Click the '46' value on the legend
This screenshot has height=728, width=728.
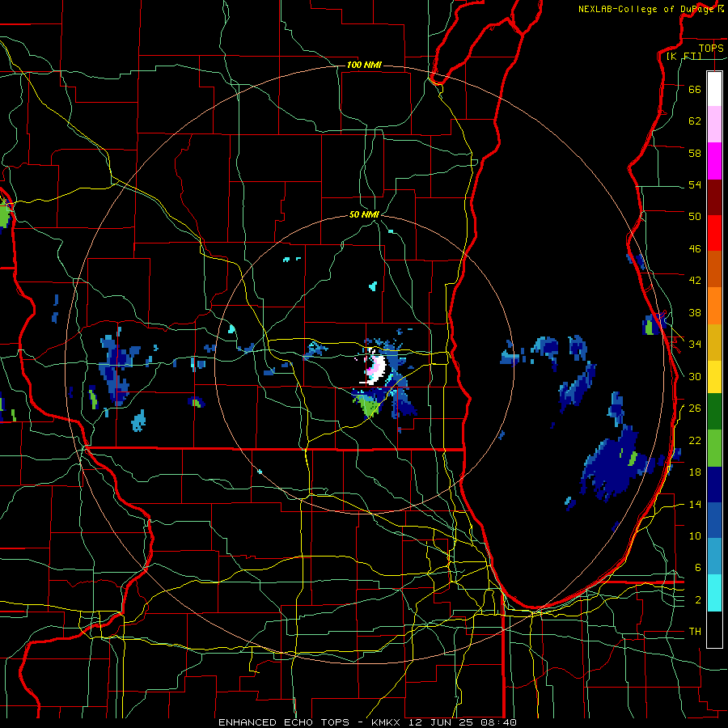[695, 249]
